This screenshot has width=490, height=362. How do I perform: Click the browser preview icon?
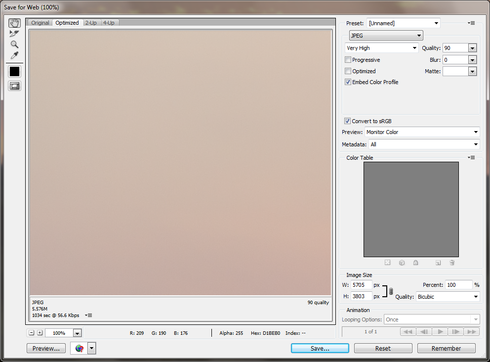coord(79,348)
